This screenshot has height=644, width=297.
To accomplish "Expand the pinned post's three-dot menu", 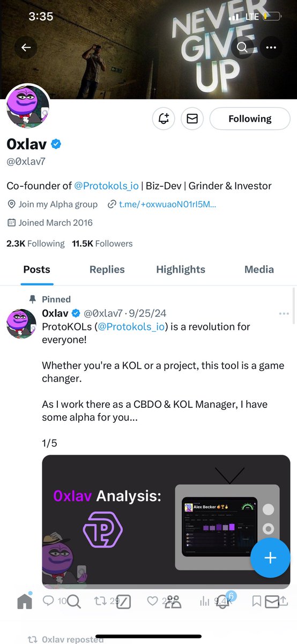I will tap(284, 313).
